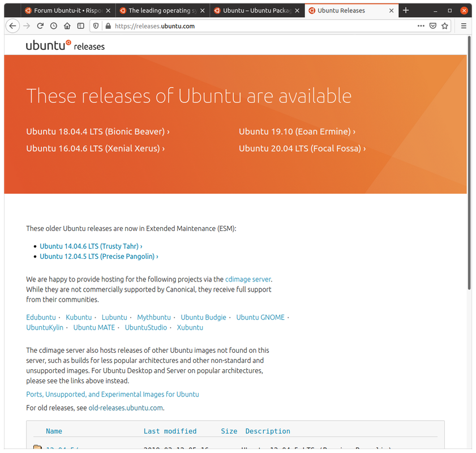Visit old-releases.ubuntu.com link
Viewport: 476px width, 453px height.
(126, 408)
